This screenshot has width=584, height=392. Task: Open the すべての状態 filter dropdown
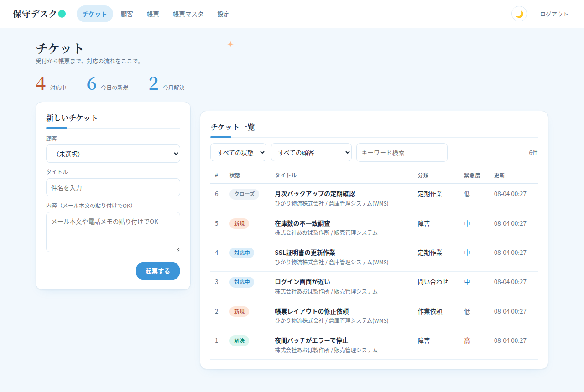click(x=238, y=152)
